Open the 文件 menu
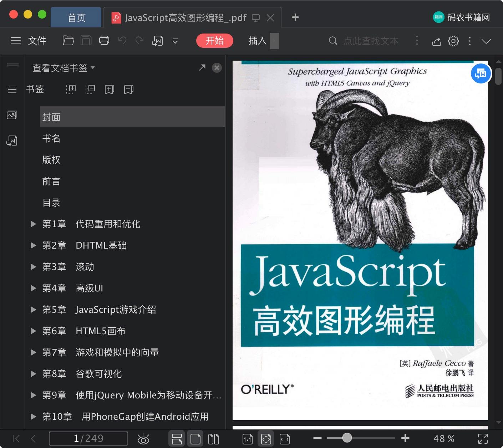This screenshot has height=448, width=503. (x=37, y=41)
